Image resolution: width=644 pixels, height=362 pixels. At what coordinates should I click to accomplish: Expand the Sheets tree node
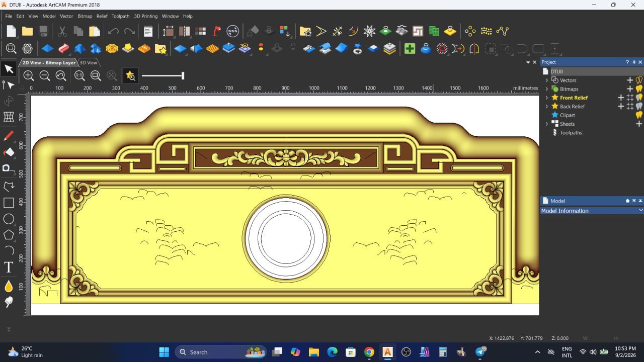(x=547, y=124)
